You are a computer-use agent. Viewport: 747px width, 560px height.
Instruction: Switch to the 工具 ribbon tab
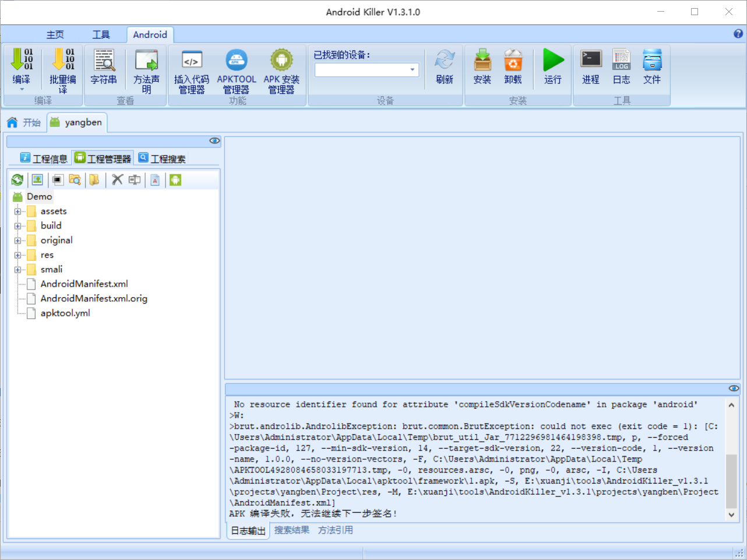[101, 34]
